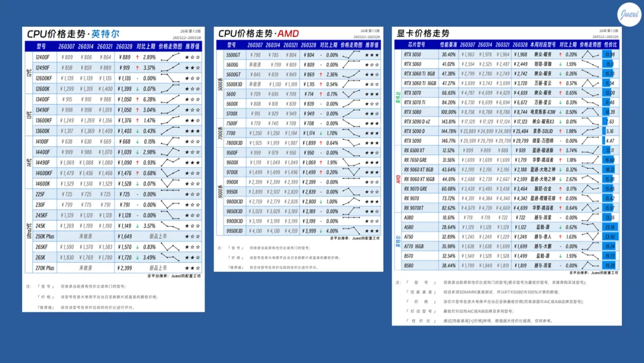The width and height of the screenshot is (644, 363).
Task: Click the star rating in 14490F row
Action: tap(192, 163)
